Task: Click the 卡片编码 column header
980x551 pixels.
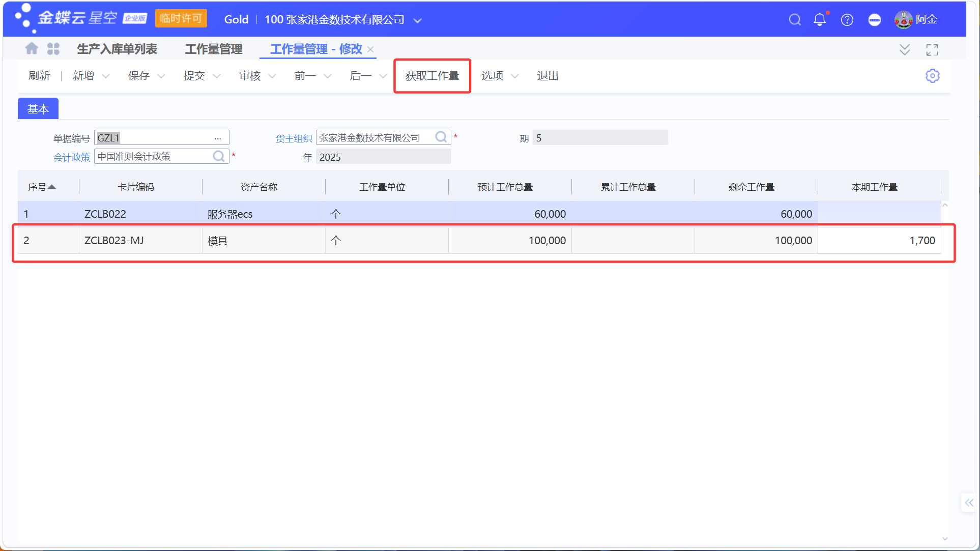Action: [135, 187]
